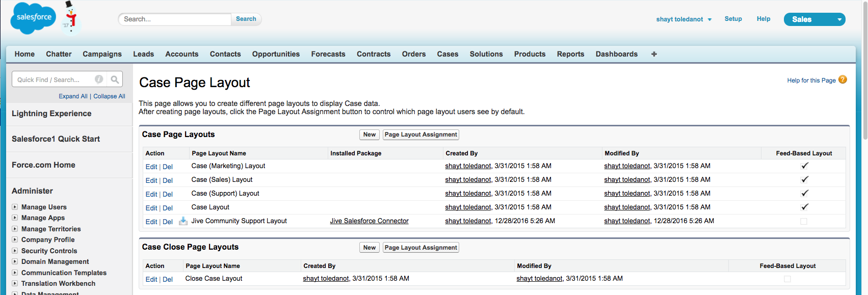This screenshot has height=295, width=868.
Task: Open the Opportunities tab
Action: (x=276, y=54)
